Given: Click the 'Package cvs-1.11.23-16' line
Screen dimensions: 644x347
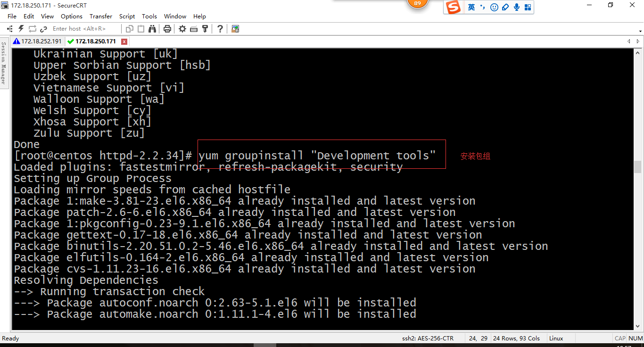Looking at the screenshot, I should click(x=245, y=269).
